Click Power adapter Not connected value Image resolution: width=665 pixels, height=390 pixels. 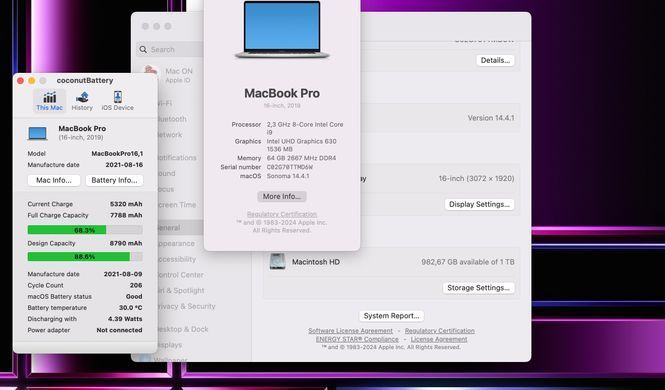119,330
